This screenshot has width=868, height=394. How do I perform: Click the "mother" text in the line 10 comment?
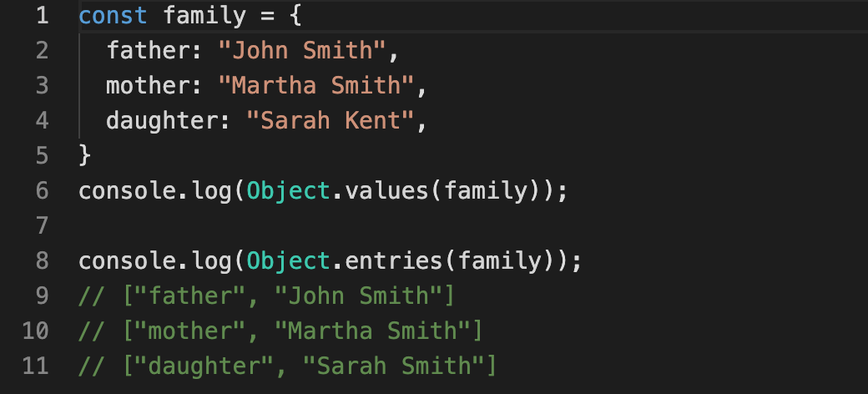[x=190, y=331]
